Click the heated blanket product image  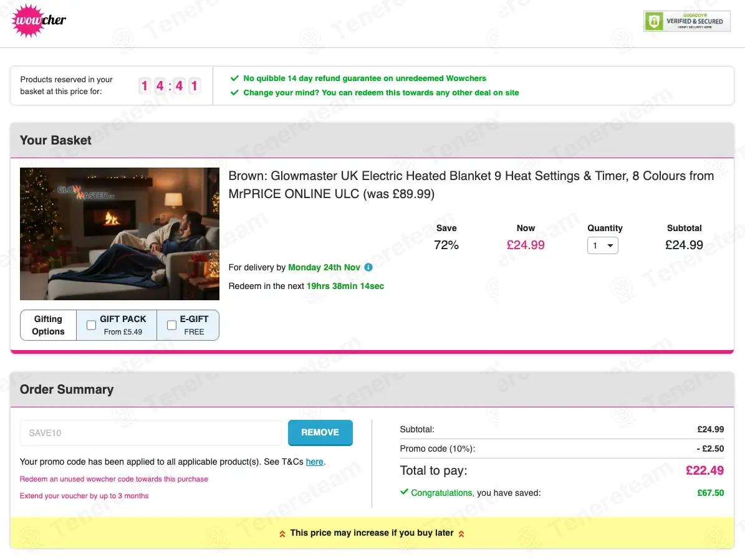pyautogui.click(x=120, y=234)
